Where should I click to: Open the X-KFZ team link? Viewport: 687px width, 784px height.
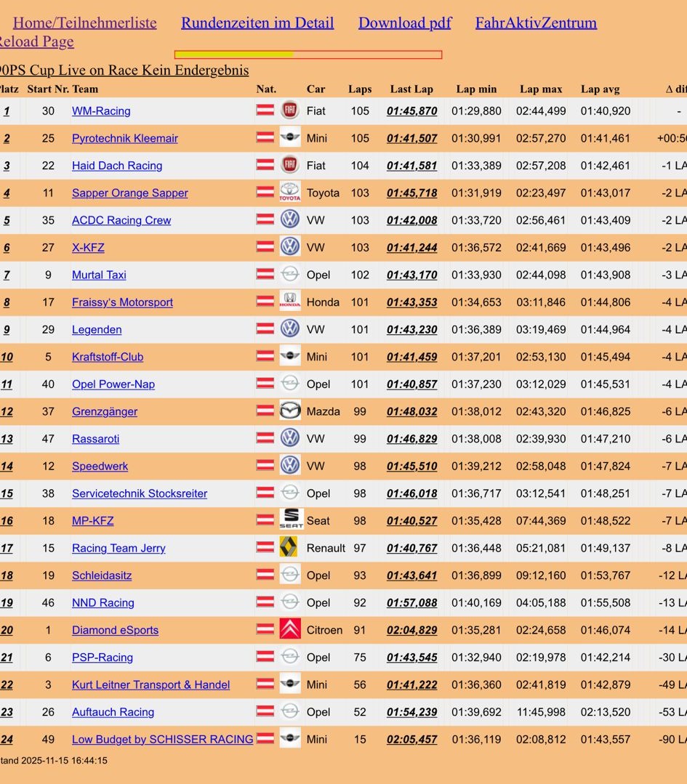(88, 248)
